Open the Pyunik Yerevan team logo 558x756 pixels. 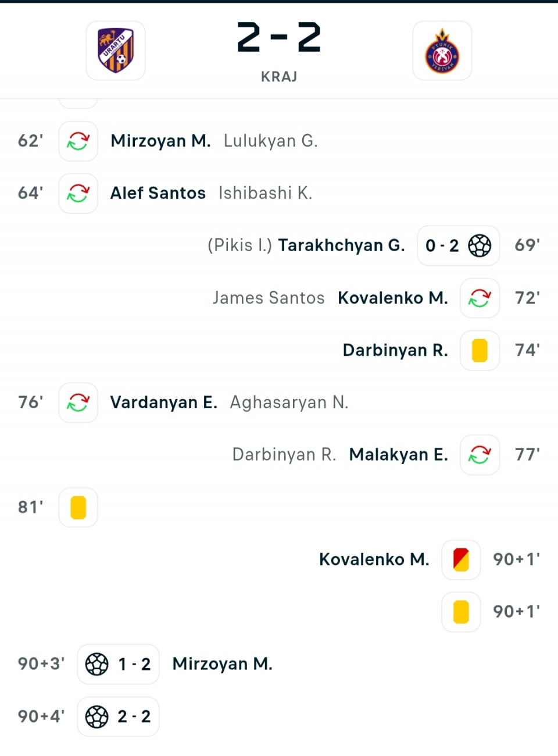(x=442, y=51)
